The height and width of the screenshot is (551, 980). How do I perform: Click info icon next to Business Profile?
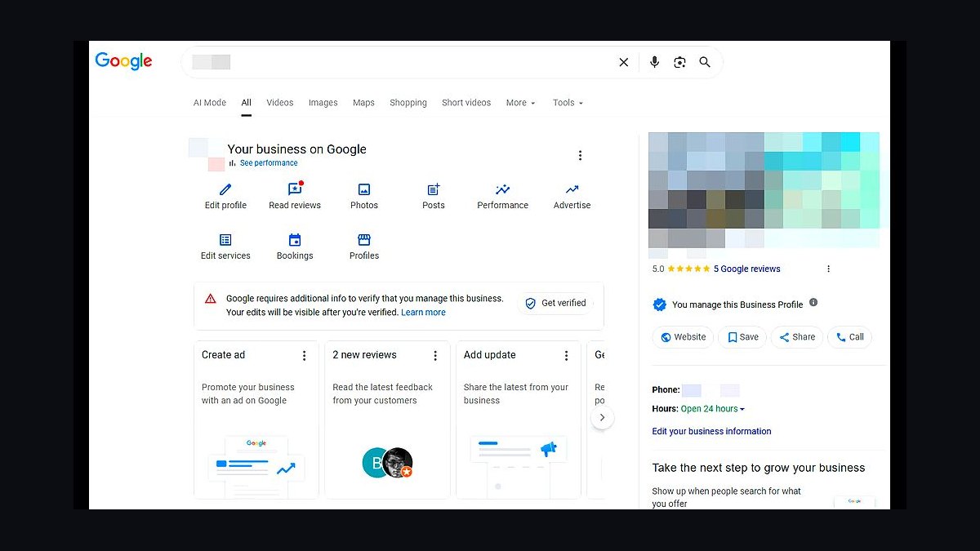point(813,303)
